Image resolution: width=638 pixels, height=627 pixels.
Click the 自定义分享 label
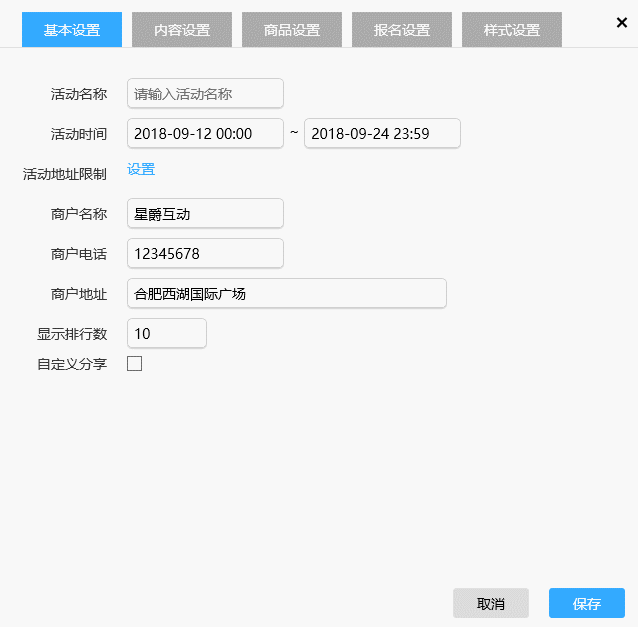pyautogui.click(x=72, y=364)
